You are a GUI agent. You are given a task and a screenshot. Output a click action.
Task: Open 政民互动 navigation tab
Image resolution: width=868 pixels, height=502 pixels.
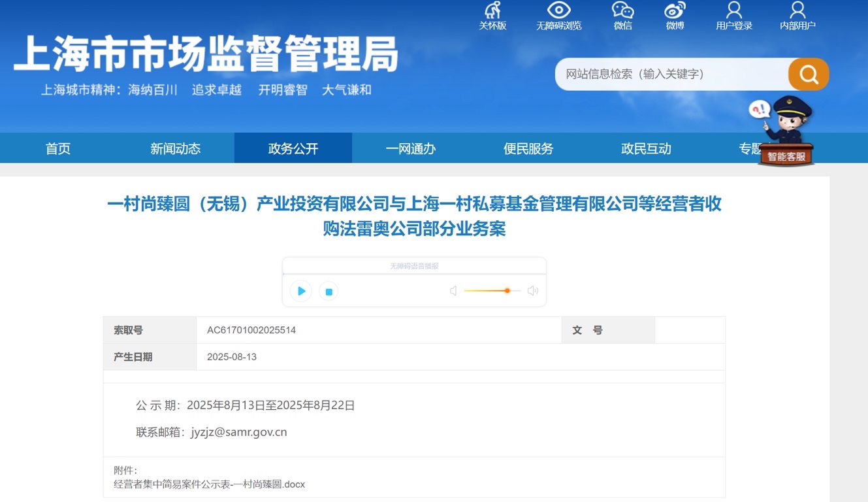[x=646, y=148]
